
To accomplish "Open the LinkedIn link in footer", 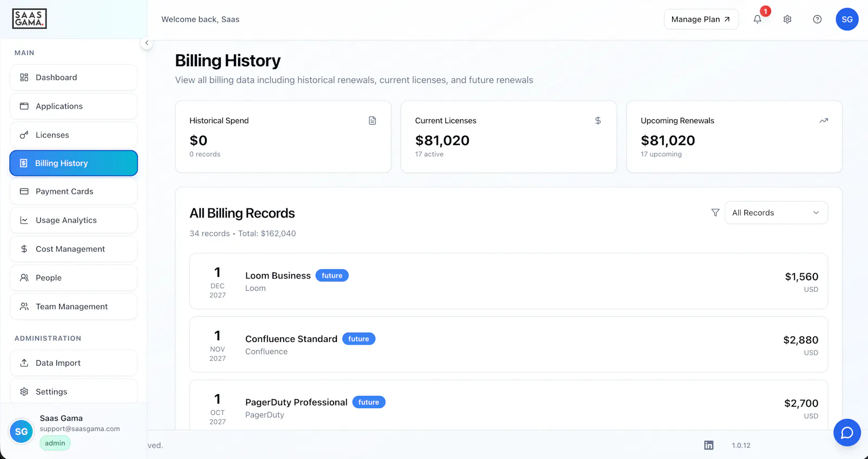I will 709,445.
